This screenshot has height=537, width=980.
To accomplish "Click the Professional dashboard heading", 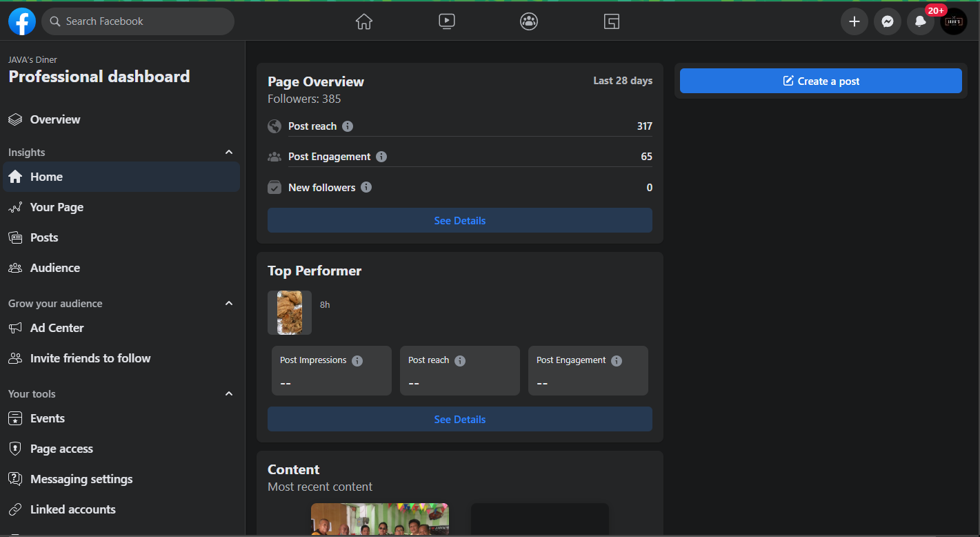I will pos(99,77).
